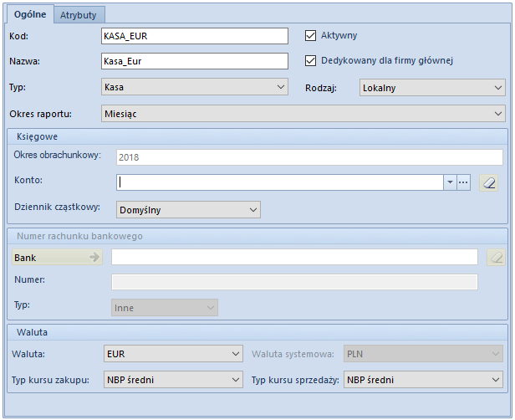Toggle the Aktywny checkbox

310,35
